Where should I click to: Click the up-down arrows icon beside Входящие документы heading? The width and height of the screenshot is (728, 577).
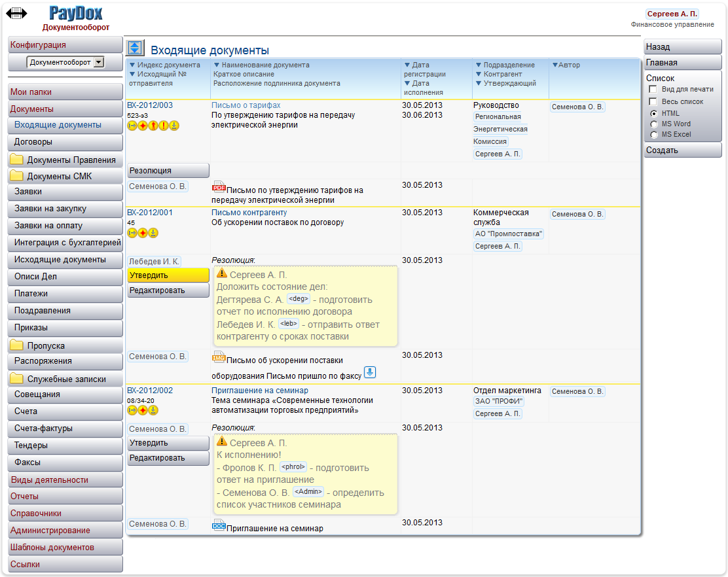[135, 47]
